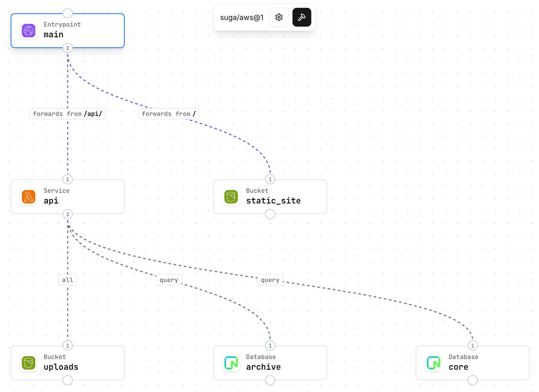Screen dimensions: 539x392
Task: Click the 'all' edge label above uploads
Action: click(x=67, y=280)
